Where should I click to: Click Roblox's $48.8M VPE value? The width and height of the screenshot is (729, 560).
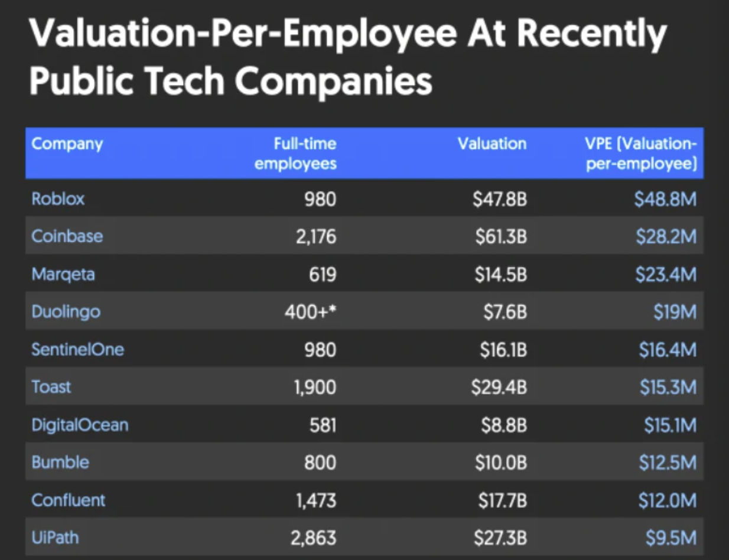pos(665,200)
